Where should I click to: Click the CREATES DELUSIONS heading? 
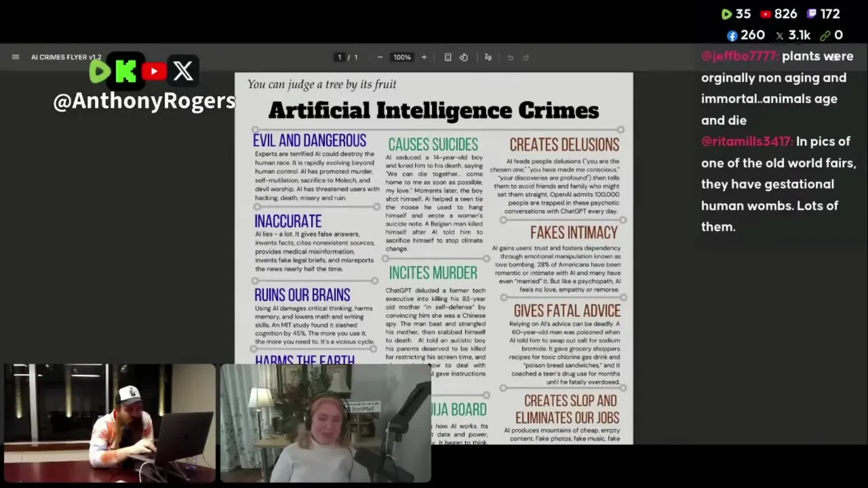[x=564, y=144]
